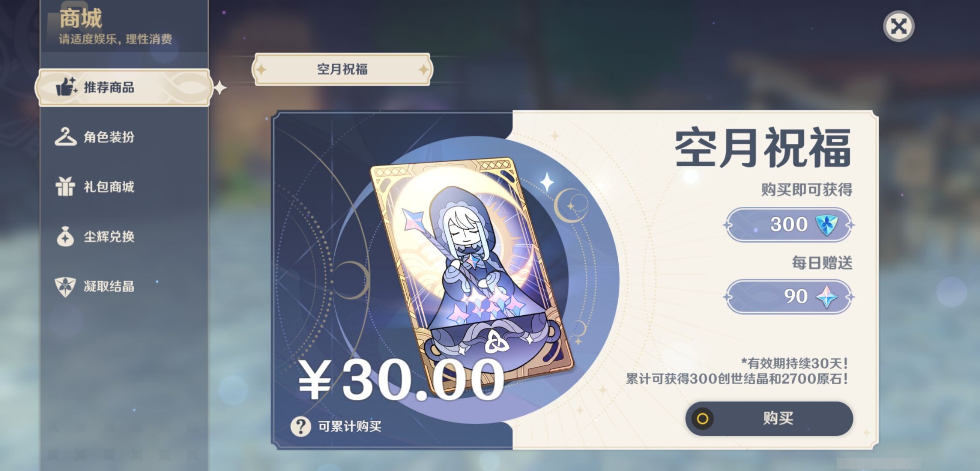Click the thumbs-up icon for 推荐商品

pos(66,86)
